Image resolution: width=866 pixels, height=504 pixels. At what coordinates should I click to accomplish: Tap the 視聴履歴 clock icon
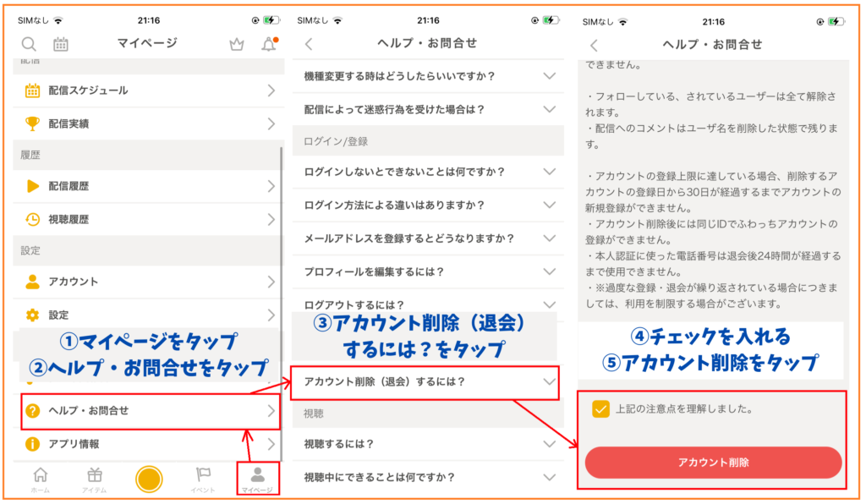(33, 219)
